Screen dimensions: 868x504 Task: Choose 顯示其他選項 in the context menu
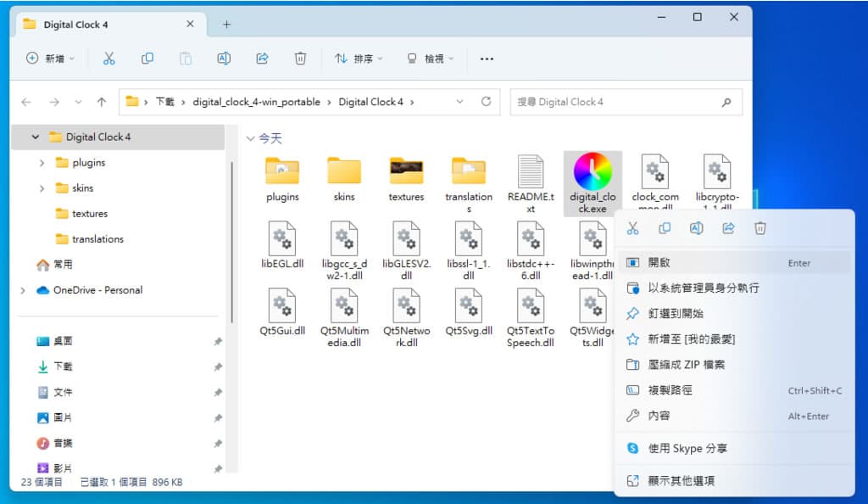tap(735, 480)
